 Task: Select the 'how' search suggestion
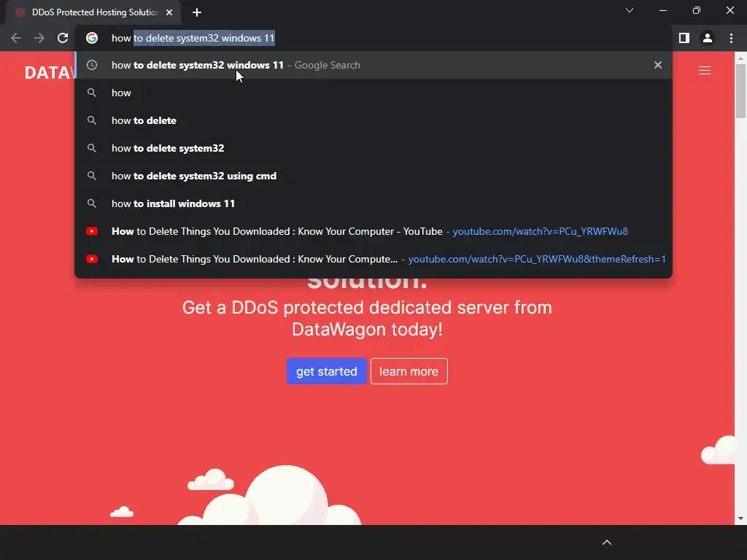(x=373, y=93)
